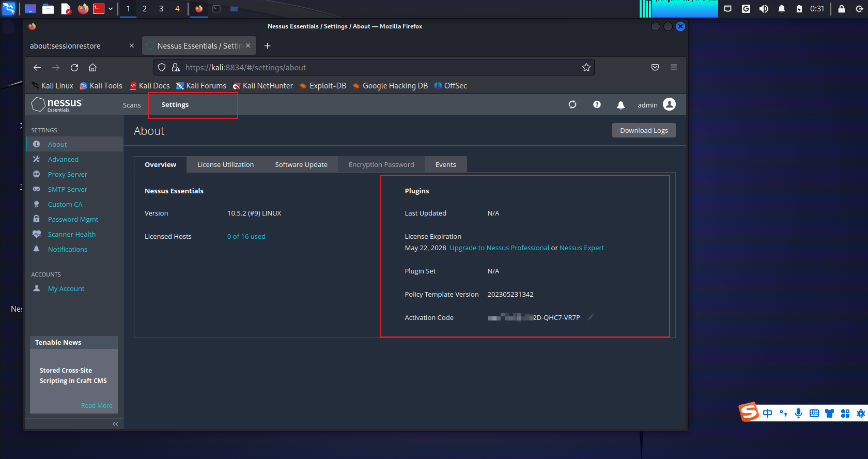The height and width of the screenshot is (459, 868).
Task: Open Firefox home page icon
Action: (93, 68)
